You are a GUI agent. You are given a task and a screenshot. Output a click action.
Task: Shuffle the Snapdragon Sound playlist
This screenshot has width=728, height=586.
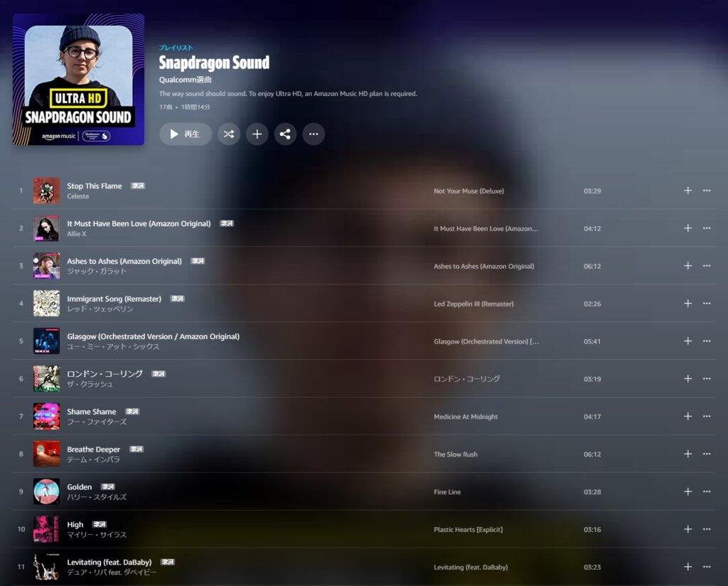pos(229,134)
